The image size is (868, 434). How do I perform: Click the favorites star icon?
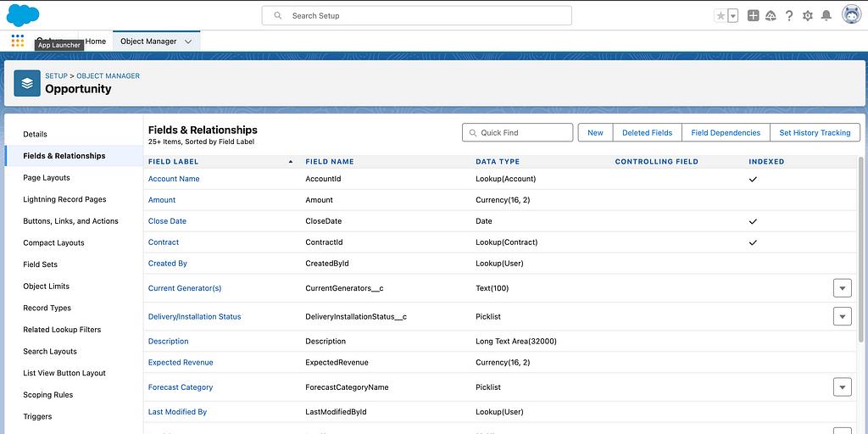click(x=721, y=15)
